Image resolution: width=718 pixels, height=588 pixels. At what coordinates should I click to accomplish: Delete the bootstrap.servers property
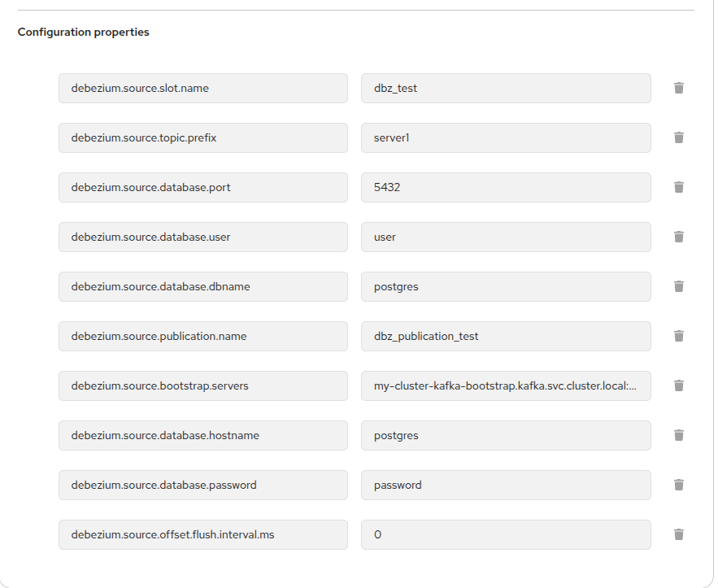pyautogui.click(x=679, y=385)
